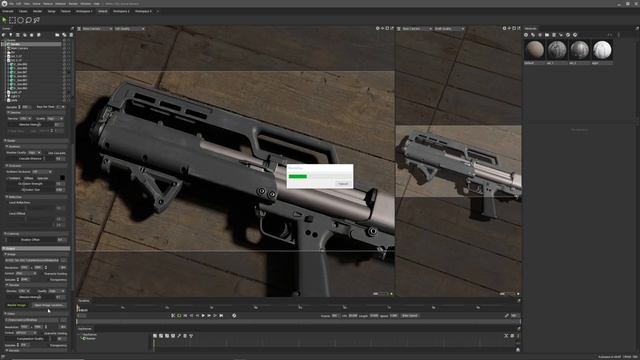Click the light bulb icon in Scene toolbar
The height and width of the screenshot is (360, 640).
point(11,35)
